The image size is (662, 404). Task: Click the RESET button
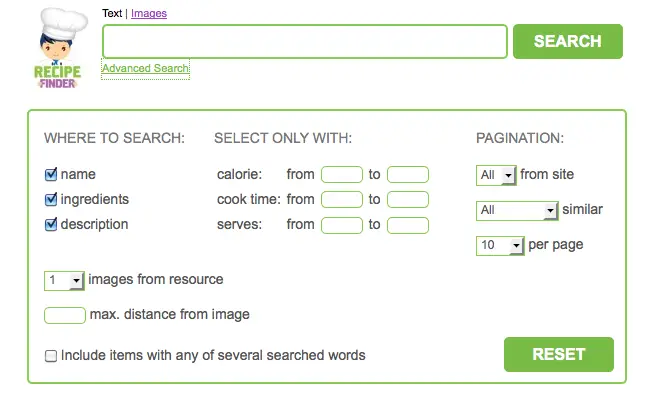point(558,355)
